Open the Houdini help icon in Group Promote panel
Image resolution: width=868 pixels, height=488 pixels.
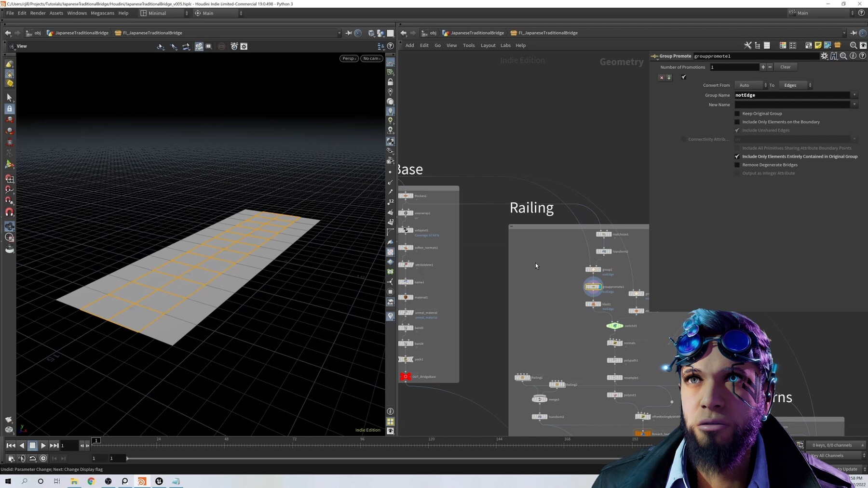click(x=833, y=56)
